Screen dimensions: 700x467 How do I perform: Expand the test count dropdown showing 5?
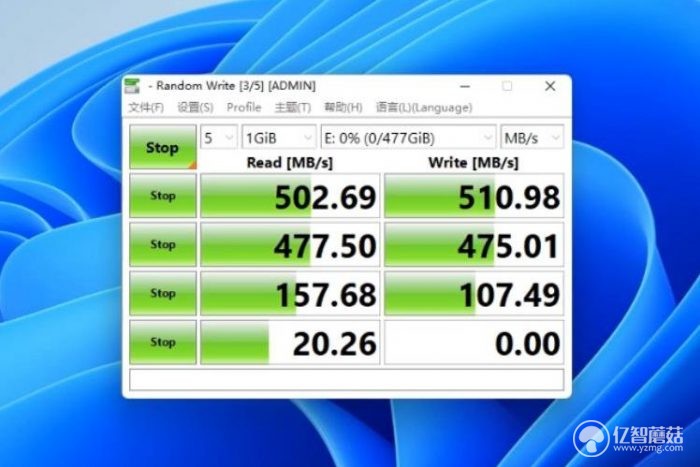coord(219,138)
